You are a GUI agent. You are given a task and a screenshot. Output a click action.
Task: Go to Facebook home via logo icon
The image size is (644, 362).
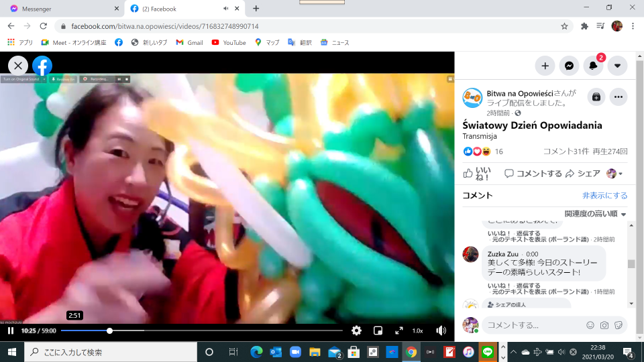(42, 66)
